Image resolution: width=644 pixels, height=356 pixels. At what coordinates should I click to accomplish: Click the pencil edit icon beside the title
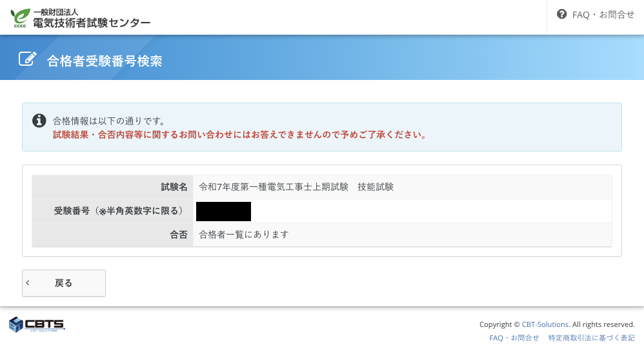tap(28, 59)
